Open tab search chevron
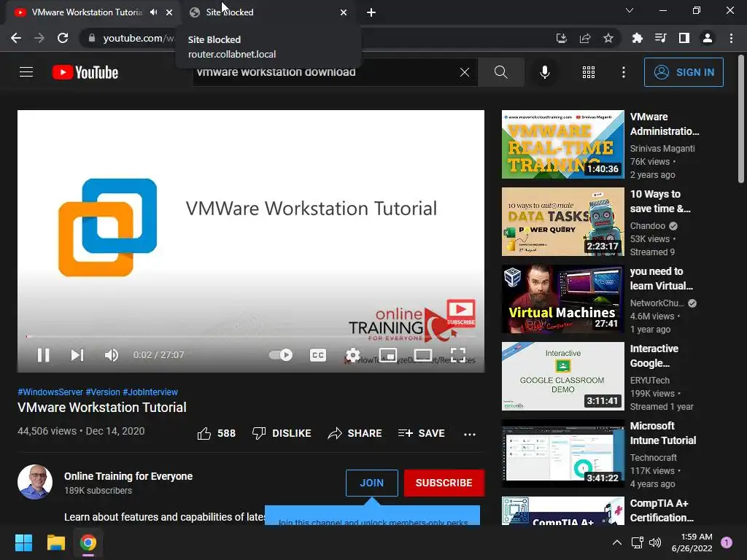 click(630, 10)
